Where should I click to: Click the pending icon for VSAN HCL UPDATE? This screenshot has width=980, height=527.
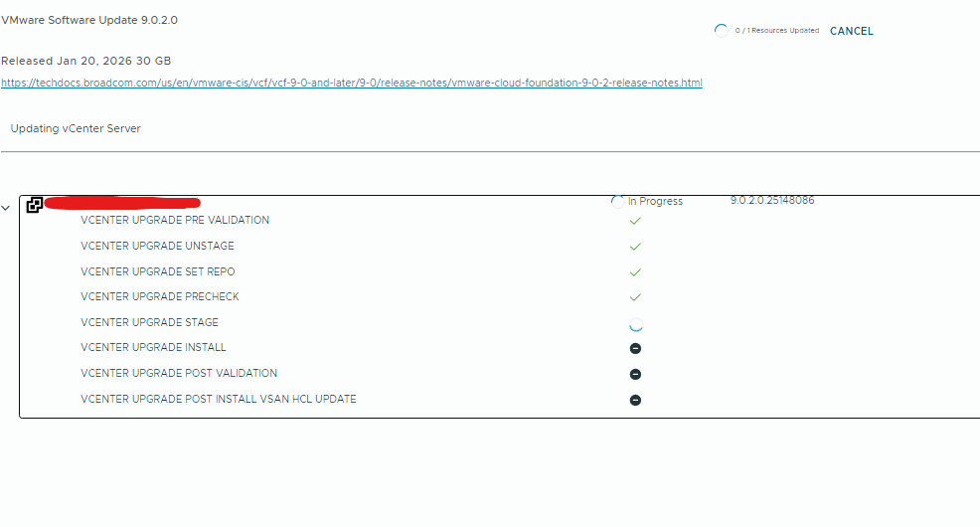click(x=635, y=400)
